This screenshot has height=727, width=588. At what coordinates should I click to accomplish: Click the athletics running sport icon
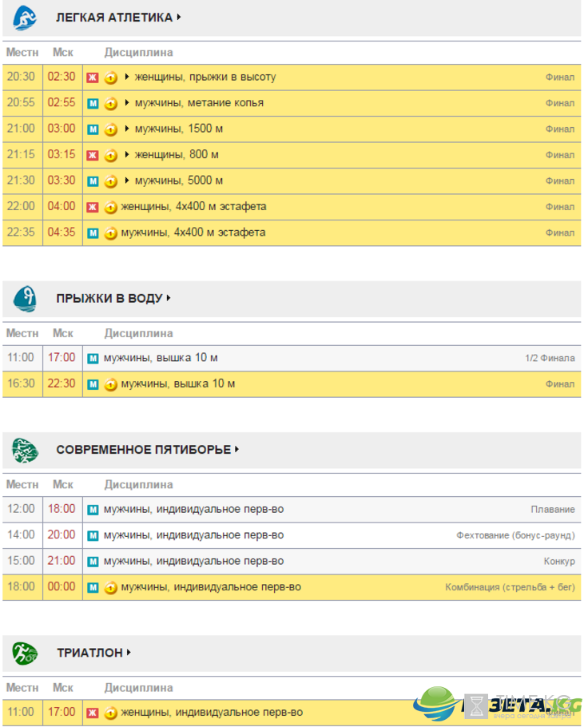click(x=25, y=18)
